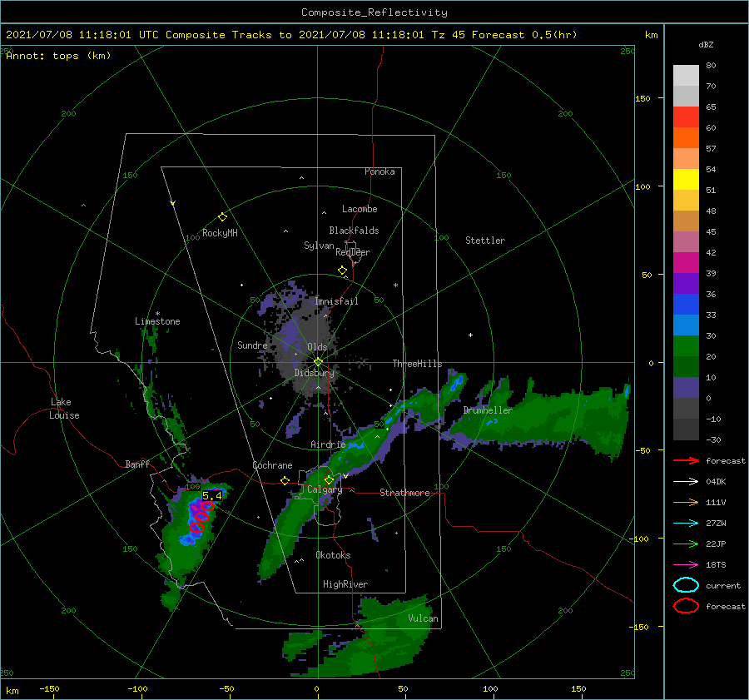
Task: Click the cyan current ellipse legend icon
Action: [x=686, y=585]
